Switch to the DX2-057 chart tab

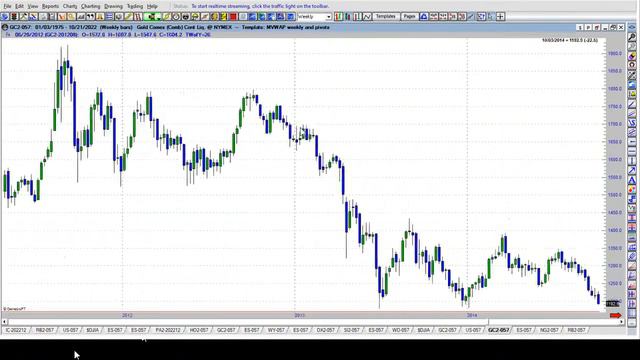coord(325,330)
